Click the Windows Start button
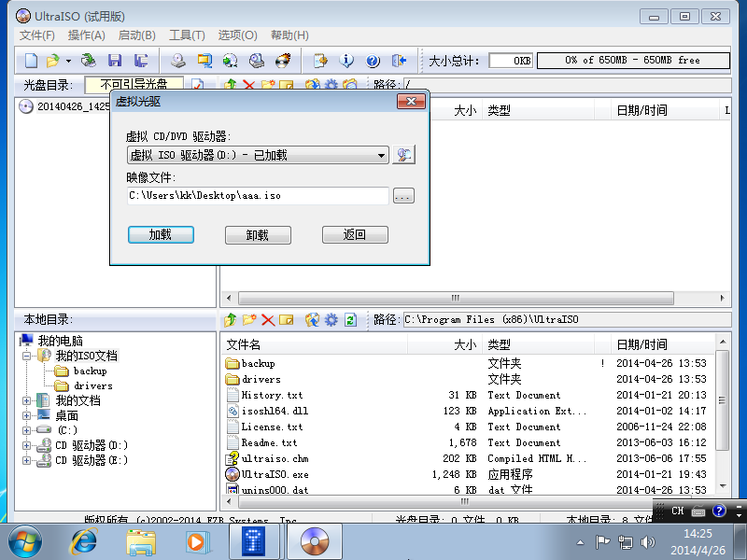The image size is (747, 560). click(25, 542)
